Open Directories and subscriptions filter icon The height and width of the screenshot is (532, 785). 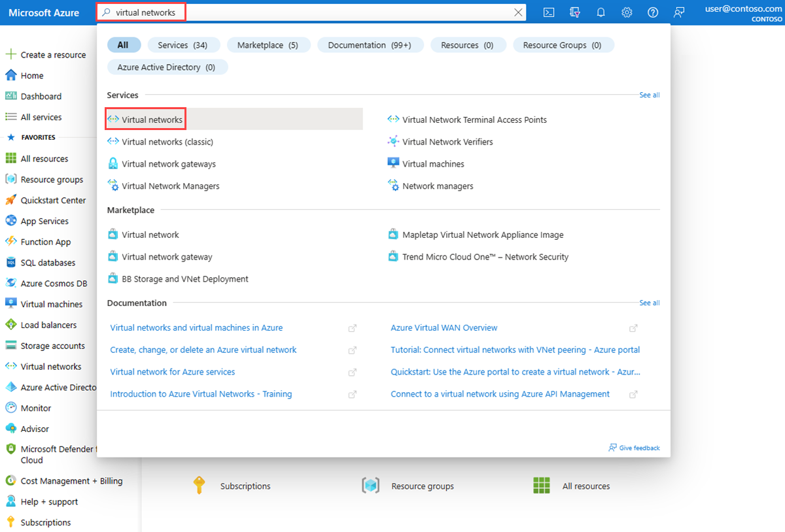coord(575,12)
